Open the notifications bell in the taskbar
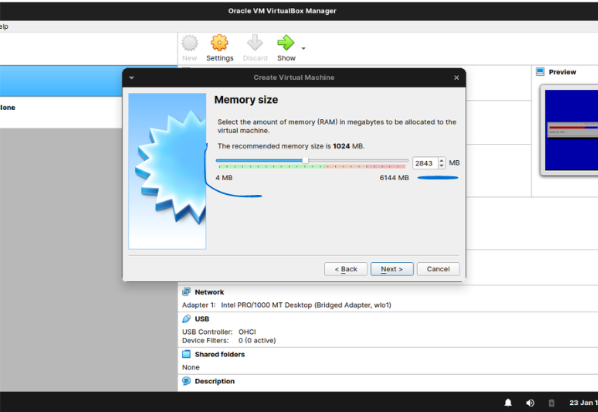This screenshot has width=598, height=412. point(508,403)
